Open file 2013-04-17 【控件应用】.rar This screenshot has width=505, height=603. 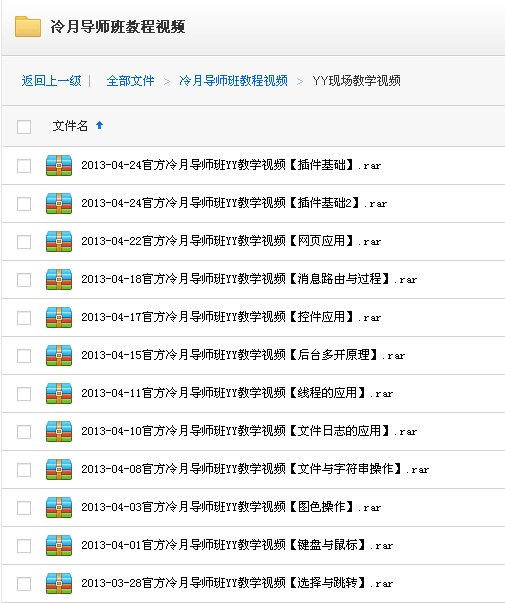click(x=231, y=317)
